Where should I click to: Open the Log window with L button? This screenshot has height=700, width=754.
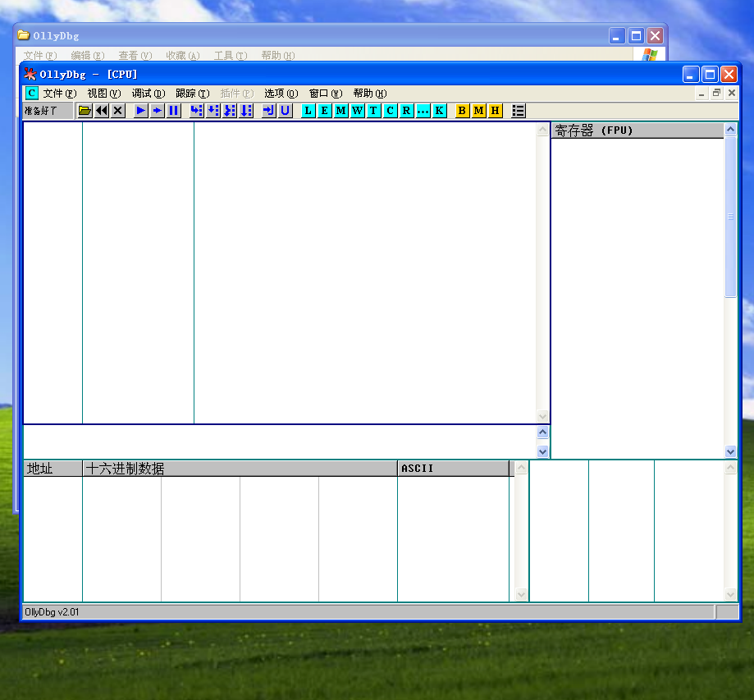[x=308, y=111]
